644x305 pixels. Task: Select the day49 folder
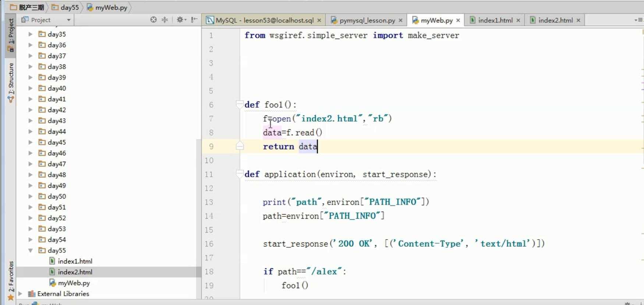[57, 186]
